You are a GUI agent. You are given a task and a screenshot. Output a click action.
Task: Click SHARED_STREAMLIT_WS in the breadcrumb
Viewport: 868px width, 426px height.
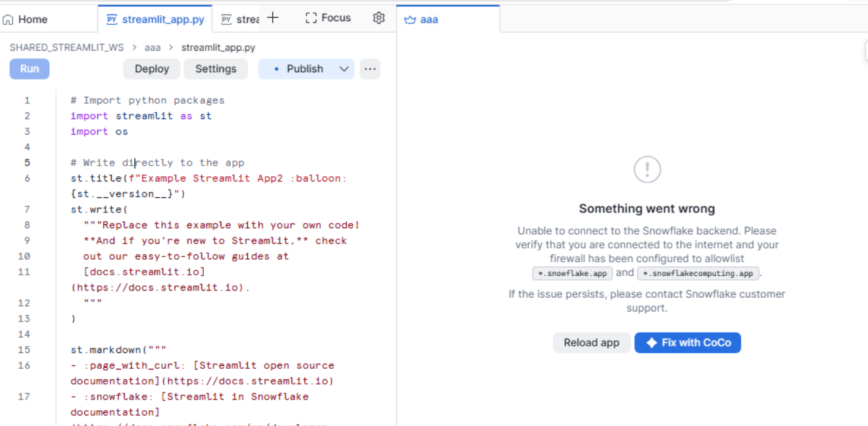(x=66, y=47)
